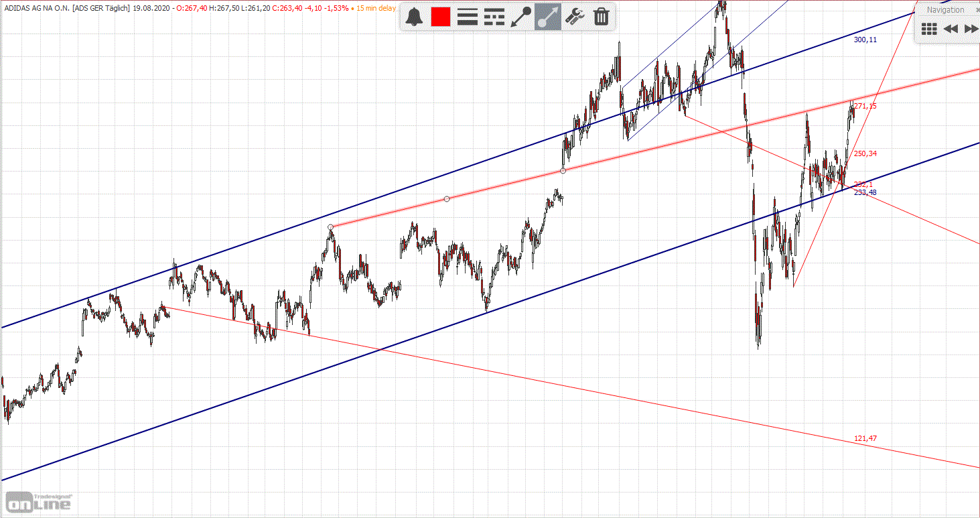The height and width of the screenshot is (518, 980).
Task: Open the Navigation grid overview icon
Action: tap(929, 29)
